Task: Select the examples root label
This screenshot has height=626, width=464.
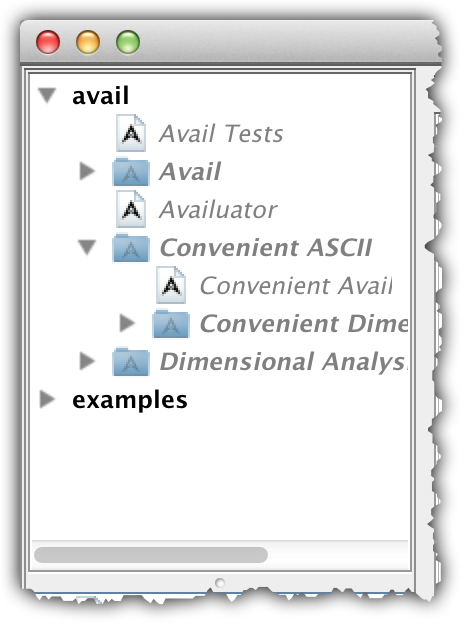Action: 129,400
